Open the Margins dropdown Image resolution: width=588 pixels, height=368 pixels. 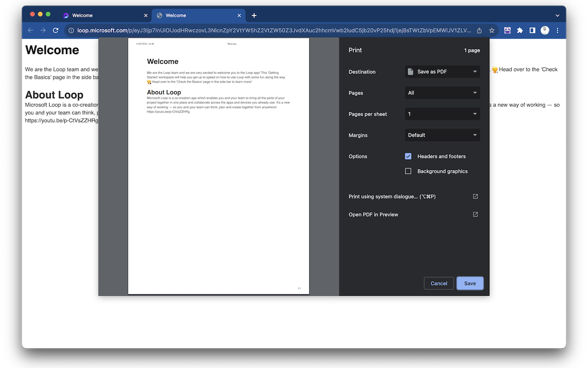click(x=442, y=135)
